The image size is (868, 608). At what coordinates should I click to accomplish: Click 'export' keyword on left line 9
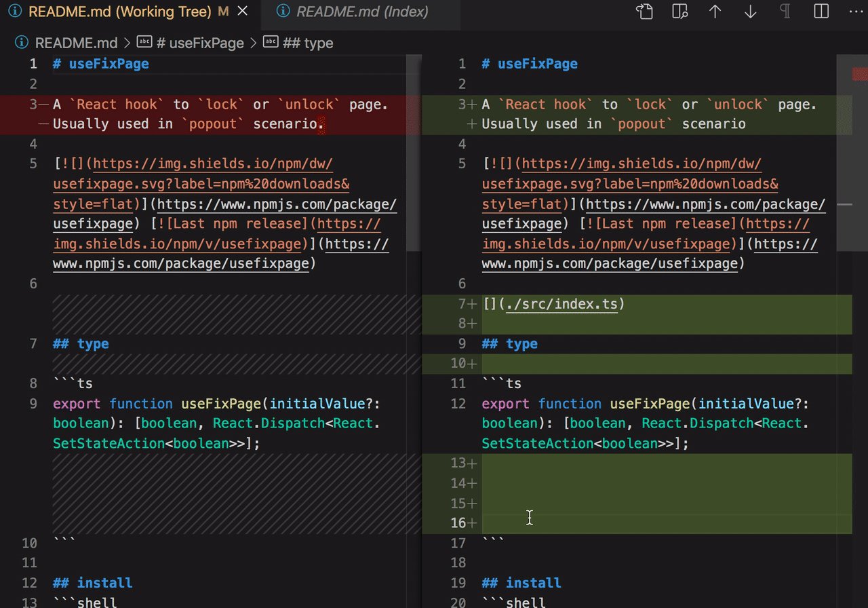click(x=77, y=404)
